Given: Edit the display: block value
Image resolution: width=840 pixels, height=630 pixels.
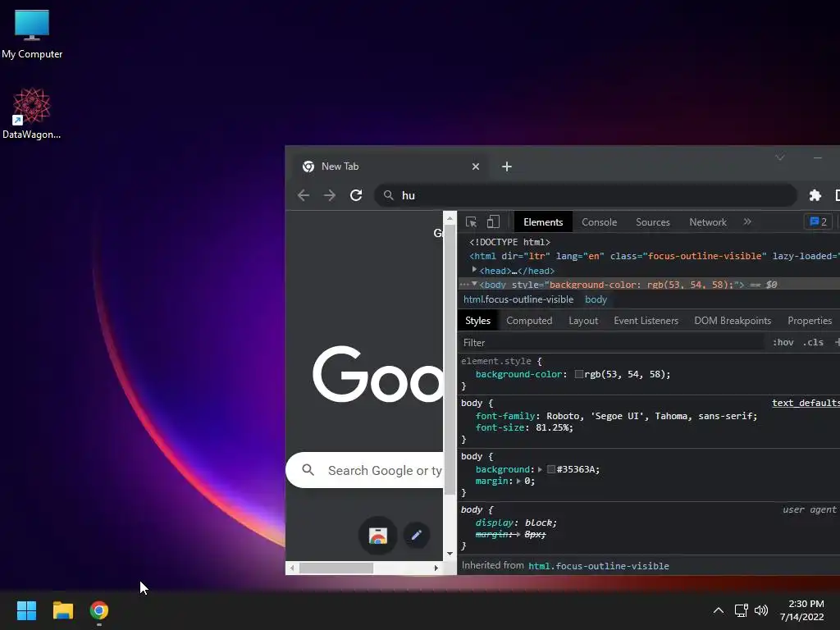Looking at the screenshot, I should coord(540,523).
